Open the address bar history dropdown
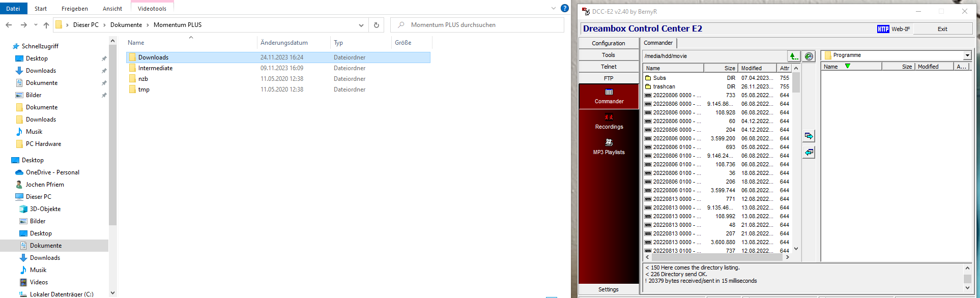 coord(361,25)
